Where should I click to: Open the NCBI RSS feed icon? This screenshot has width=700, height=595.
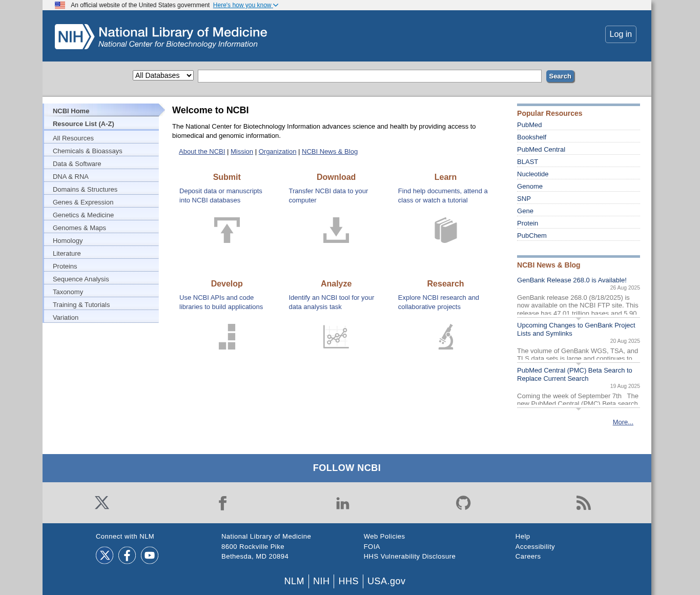point(584,503)
